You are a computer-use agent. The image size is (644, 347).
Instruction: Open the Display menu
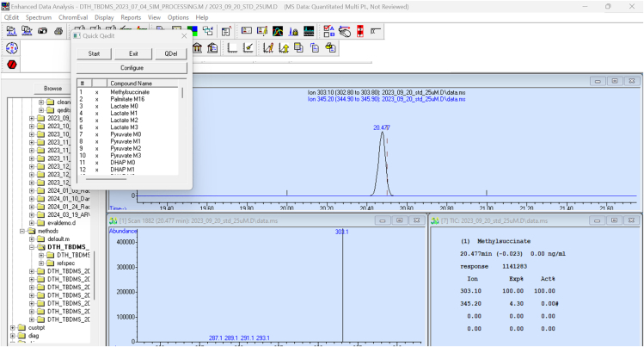(x=104, y=17)
